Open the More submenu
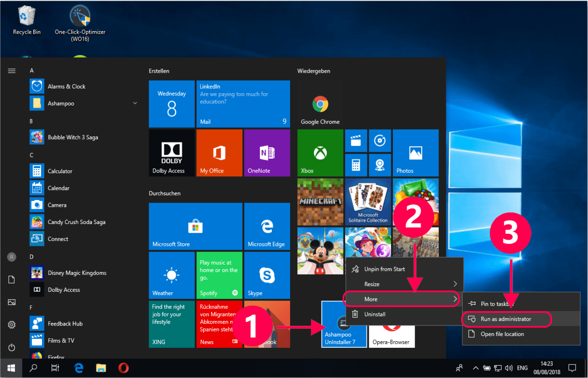Viewport: 588px width, 378px height. click(x=404, y=299)
